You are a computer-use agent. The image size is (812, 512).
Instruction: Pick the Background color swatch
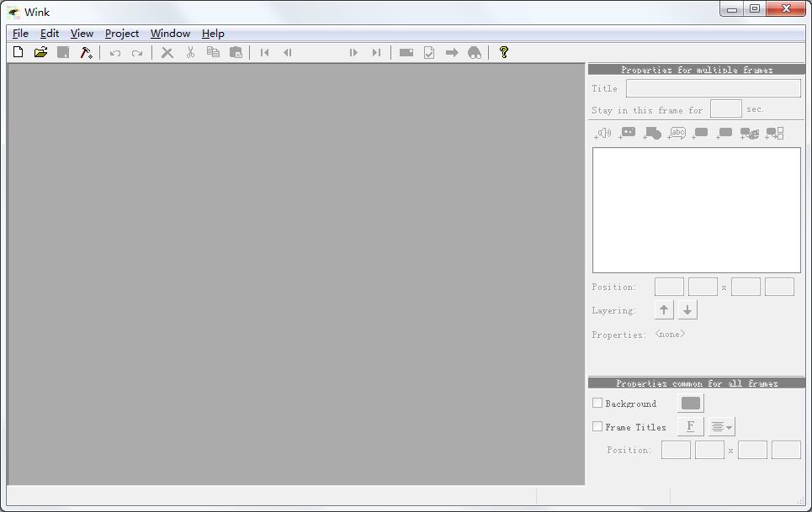point(690,403)
